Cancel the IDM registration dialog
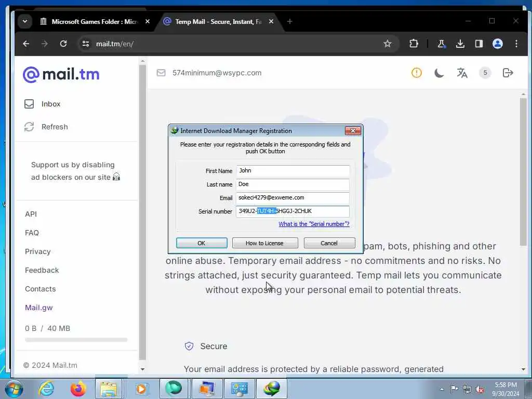This screenshot has width=532, height=399. (x=329, y=243)
